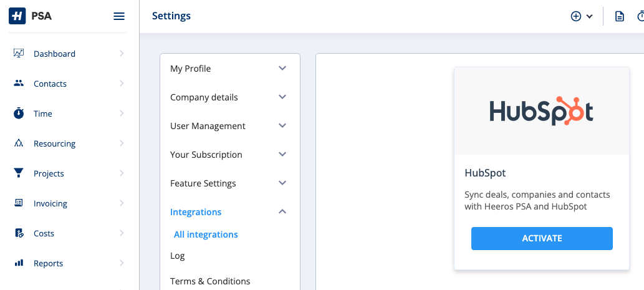644x290 pixels.
Task: Expand Time submenu chevron
Action: coord(122,114)
